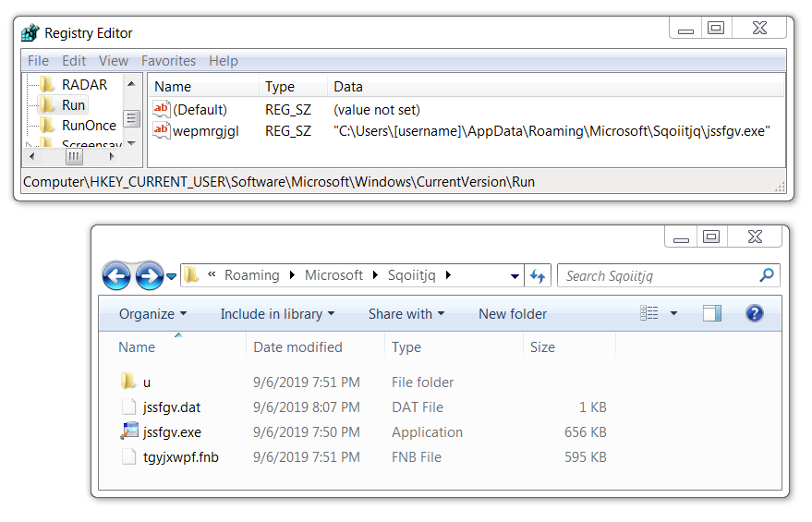Select the (Default) registry value

[x=200, y=110]
